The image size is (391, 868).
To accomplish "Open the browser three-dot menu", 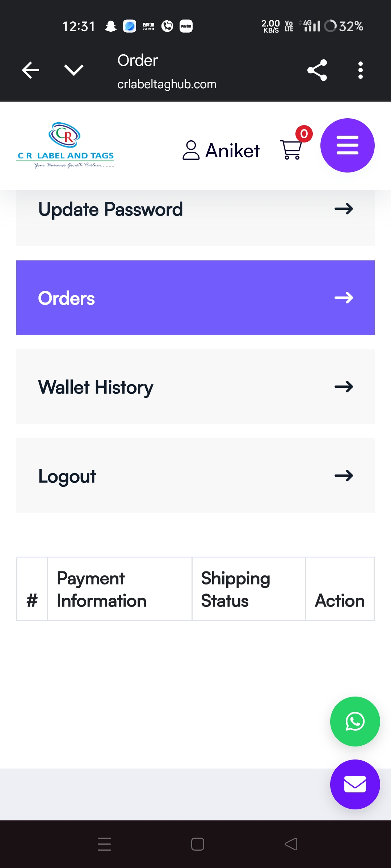I will [360, 70].
